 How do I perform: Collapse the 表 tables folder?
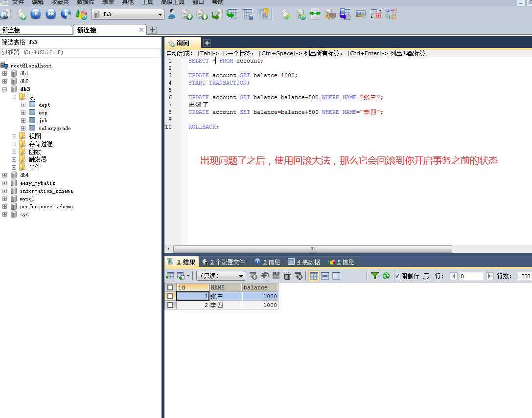click(x=14, y=97)
